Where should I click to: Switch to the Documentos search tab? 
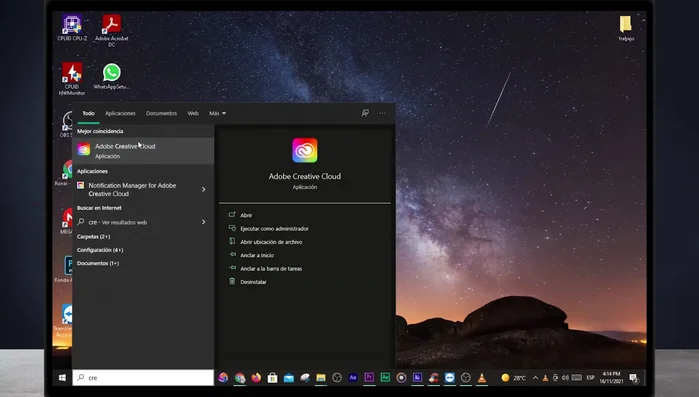pyautogui.click(x=161, y=113)
